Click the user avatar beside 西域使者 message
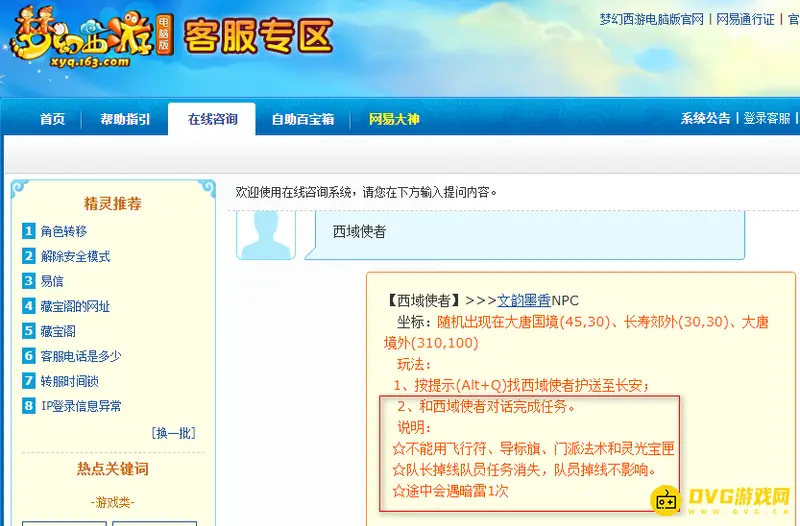Viewport: 800px width, 526px height. 266,235
